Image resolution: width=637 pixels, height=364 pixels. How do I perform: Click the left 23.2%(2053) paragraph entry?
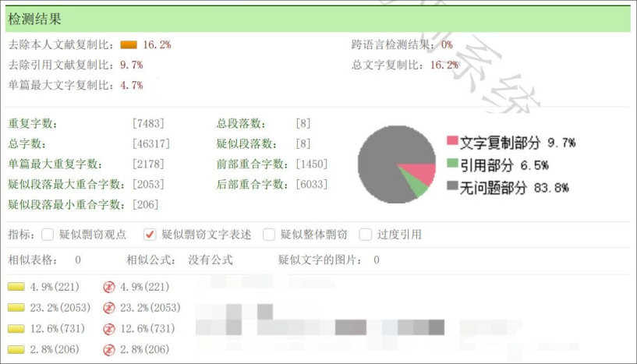click(60, 308)
